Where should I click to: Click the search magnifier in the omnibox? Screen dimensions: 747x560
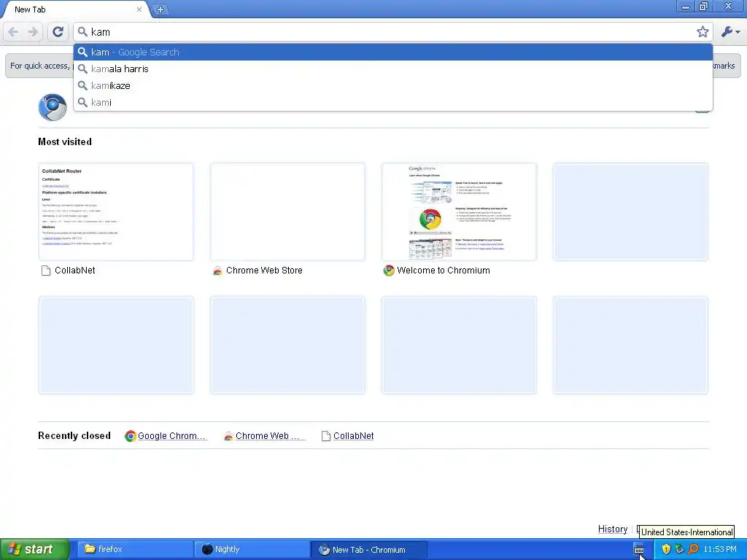click(x=82, y=31)
